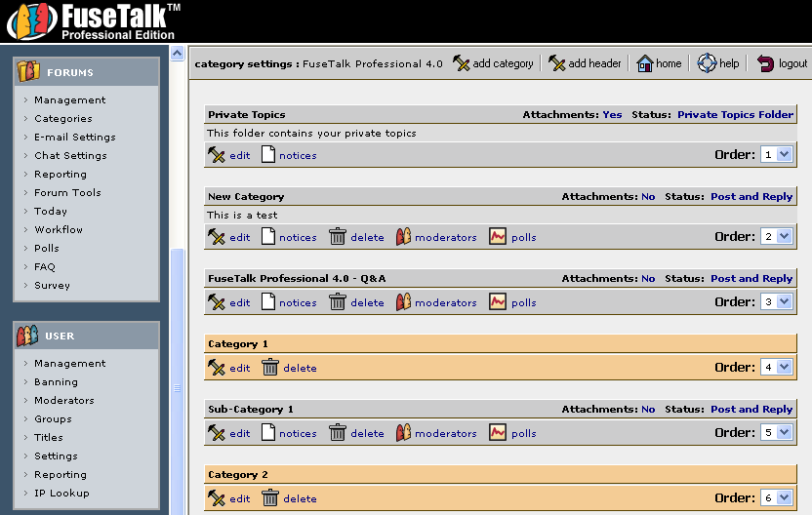
Task: Open Today menu item
Action: 50,212
